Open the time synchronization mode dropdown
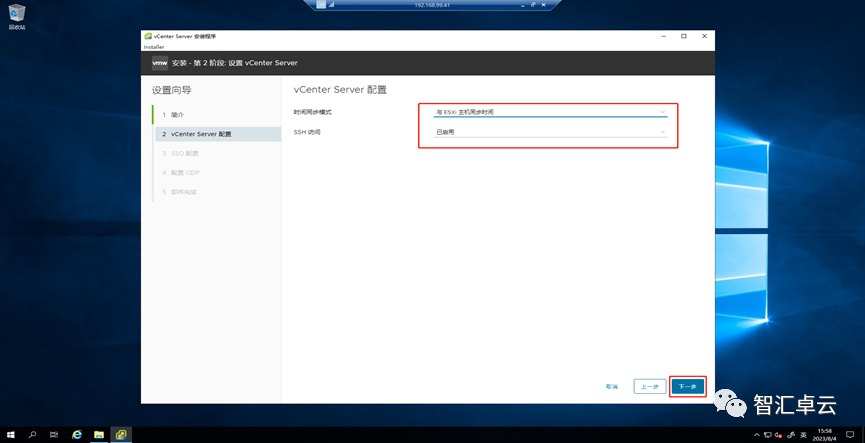 tap(550, 112)
